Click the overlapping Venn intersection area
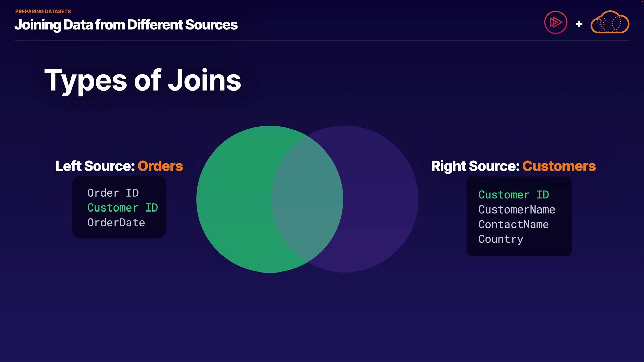 307,199
